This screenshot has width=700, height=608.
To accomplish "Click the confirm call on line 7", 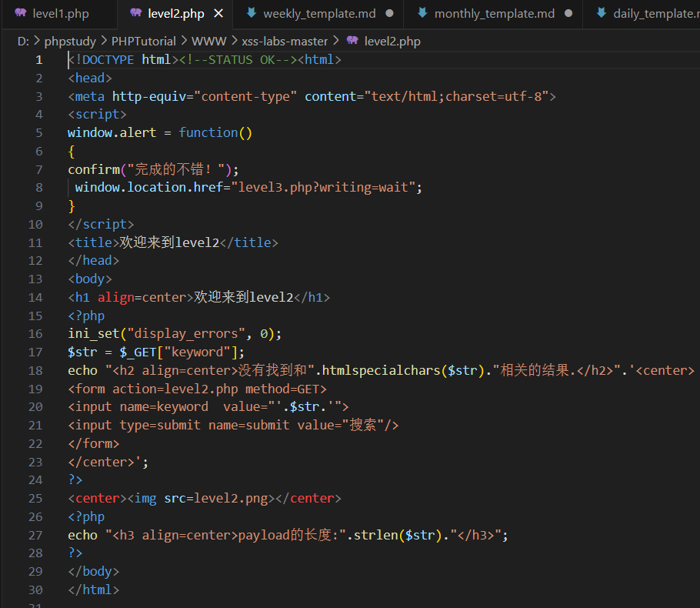I will click(x=153, y=170).
